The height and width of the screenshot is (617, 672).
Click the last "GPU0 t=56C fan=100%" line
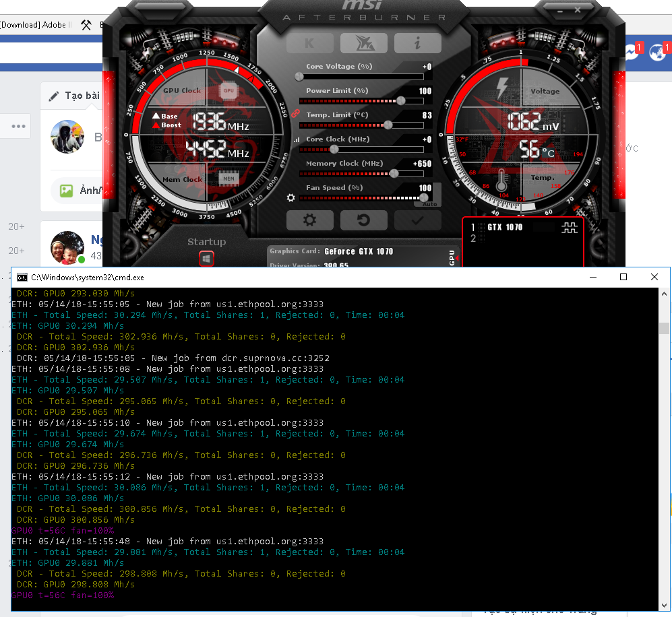point(63,595)
